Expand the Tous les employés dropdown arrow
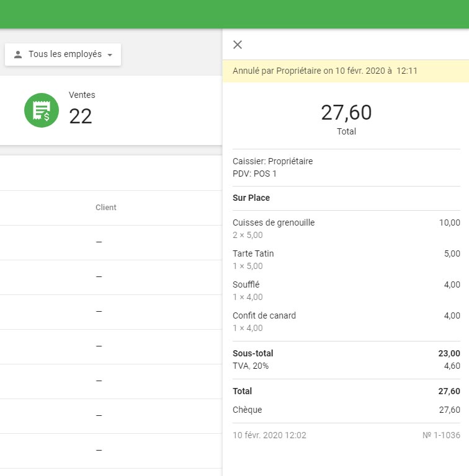This screenshot has width=469, height=476. [110, 55]
